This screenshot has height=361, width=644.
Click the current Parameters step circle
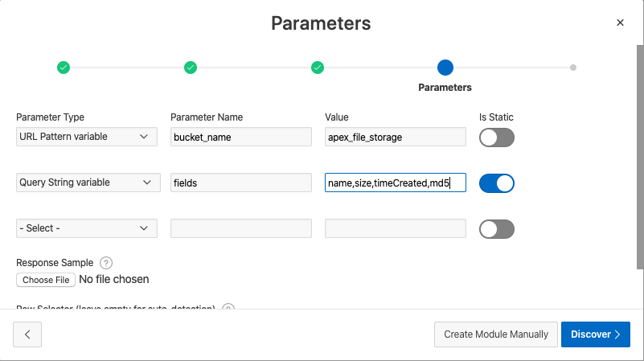tap(445, 68)
